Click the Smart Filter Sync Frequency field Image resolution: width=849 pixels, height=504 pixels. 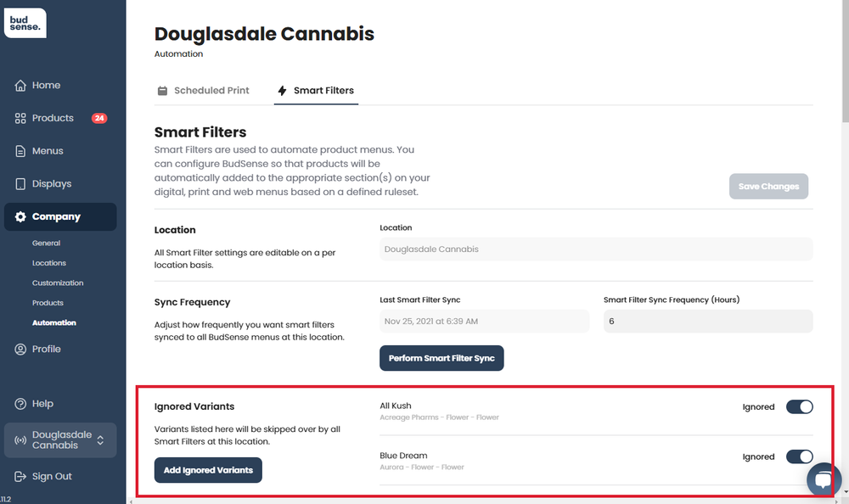click(708, 321)
